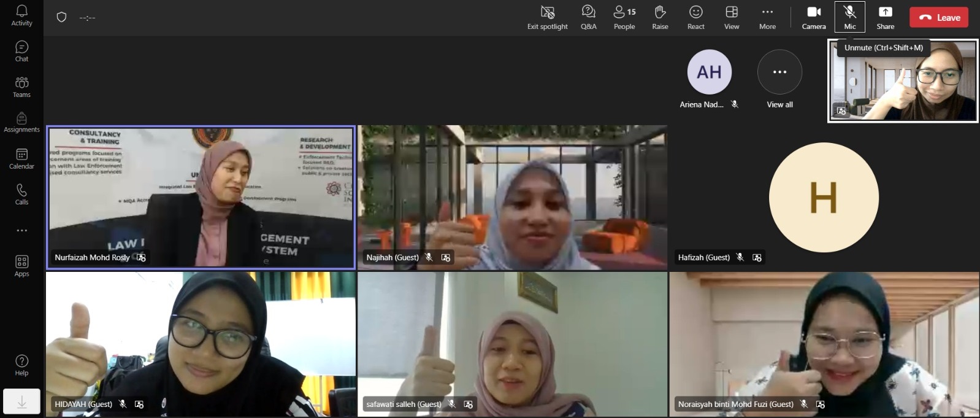Viewport: 980px width, 418px height.
Task: Select Nurfaizah Mohd Rosly's video tile
Action: [x=201, y=196]
